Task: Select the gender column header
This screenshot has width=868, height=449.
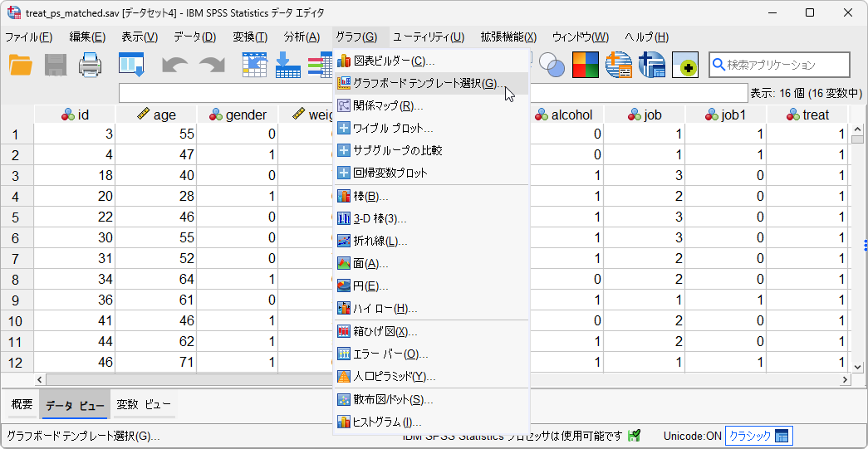Action: point(238,115)
